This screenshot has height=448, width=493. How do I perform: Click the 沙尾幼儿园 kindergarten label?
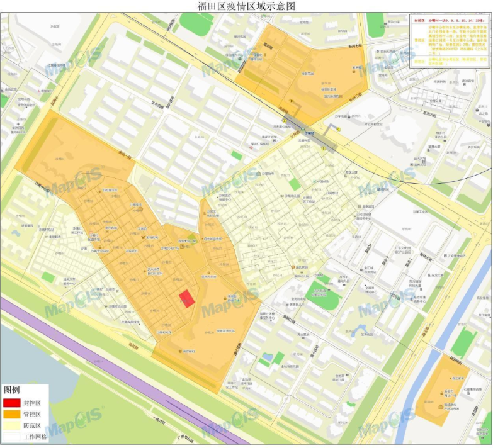292,196
